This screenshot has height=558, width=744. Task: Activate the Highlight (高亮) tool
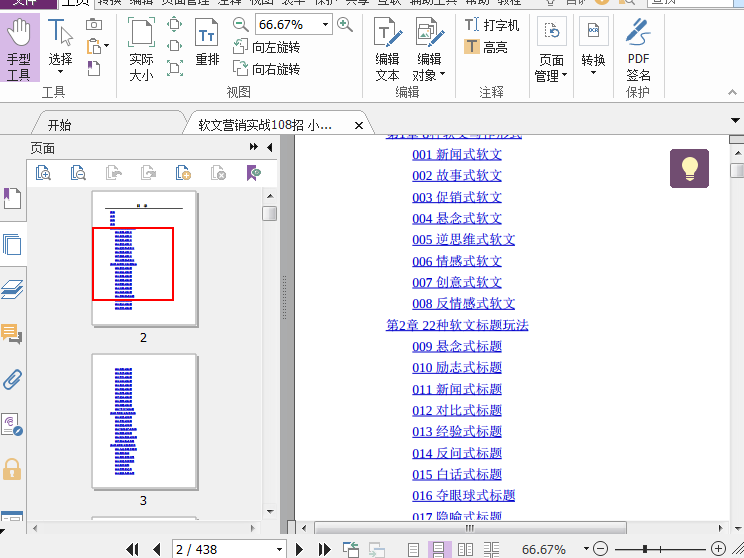click(x=486, y=47)
